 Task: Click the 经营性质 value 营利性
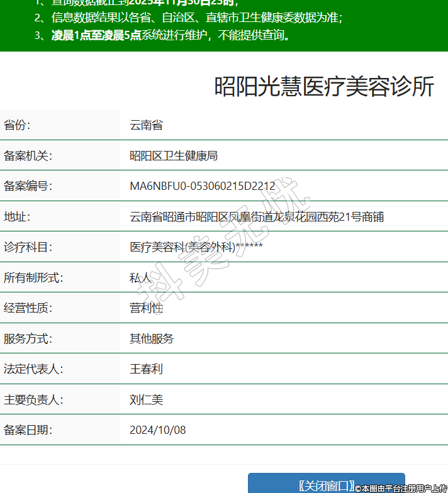(x=146, y=308)
